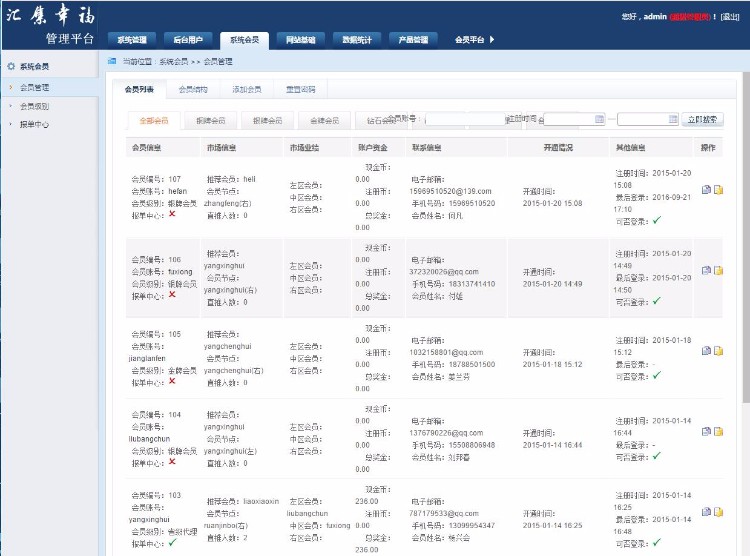Image resolution: width=750 pixels, height=556 pixels.
Task: Click email 15969510520@139.com
Action: [x=450, y=191]
